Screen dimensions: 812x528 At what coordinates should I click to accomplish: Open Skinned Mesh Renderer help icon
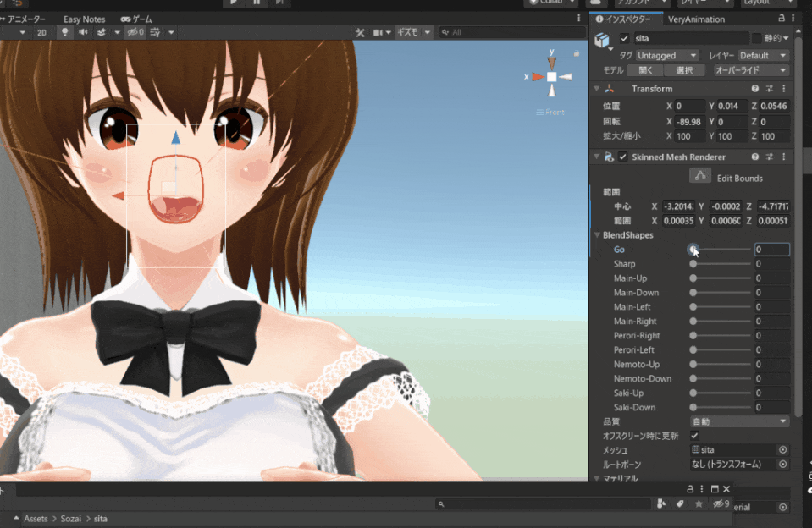click(x=754, y=157)
